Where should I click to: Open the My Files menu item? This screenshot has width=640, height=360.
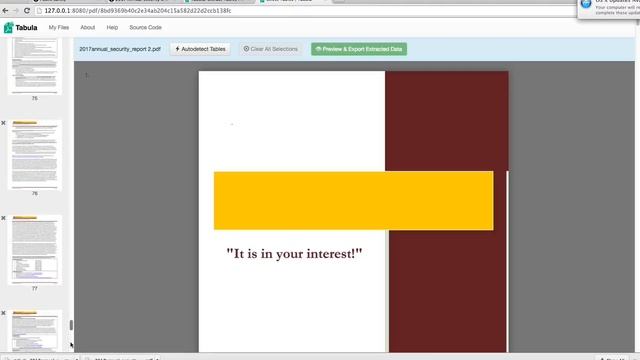59,27
